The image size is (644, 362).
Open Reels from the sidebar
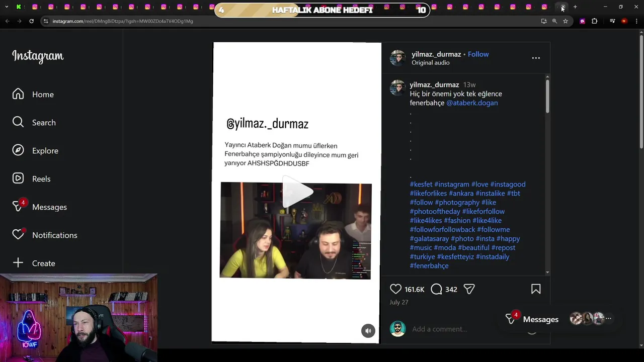point(31,179)
